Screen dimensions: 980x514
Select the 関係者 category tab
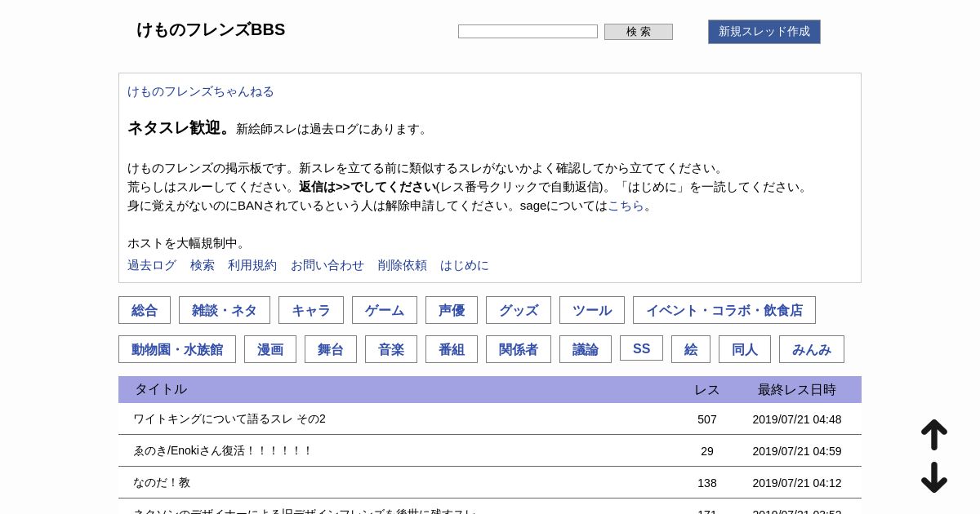click(x=519, y=349)
